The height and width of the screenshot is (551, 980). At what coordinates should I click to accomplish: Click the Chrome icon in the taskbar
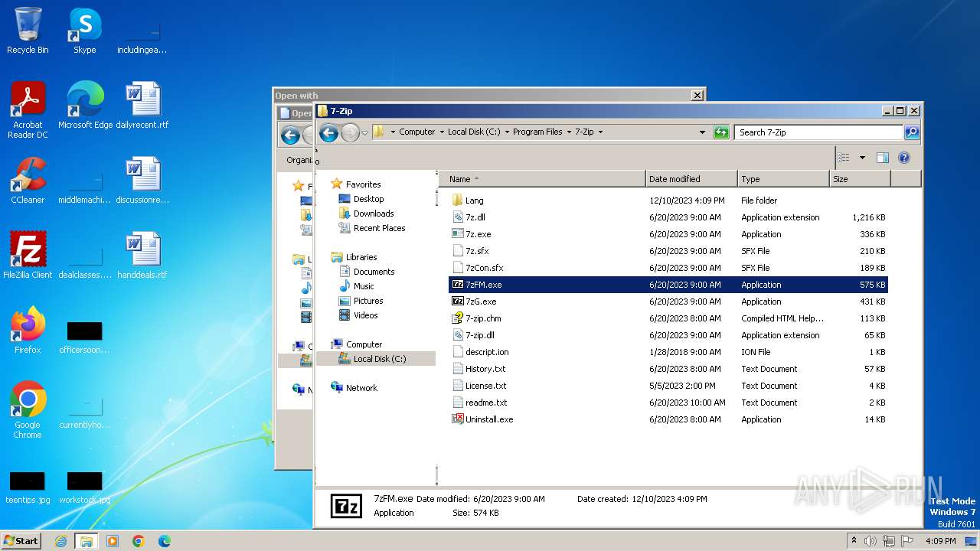click(x=139, y=541)
